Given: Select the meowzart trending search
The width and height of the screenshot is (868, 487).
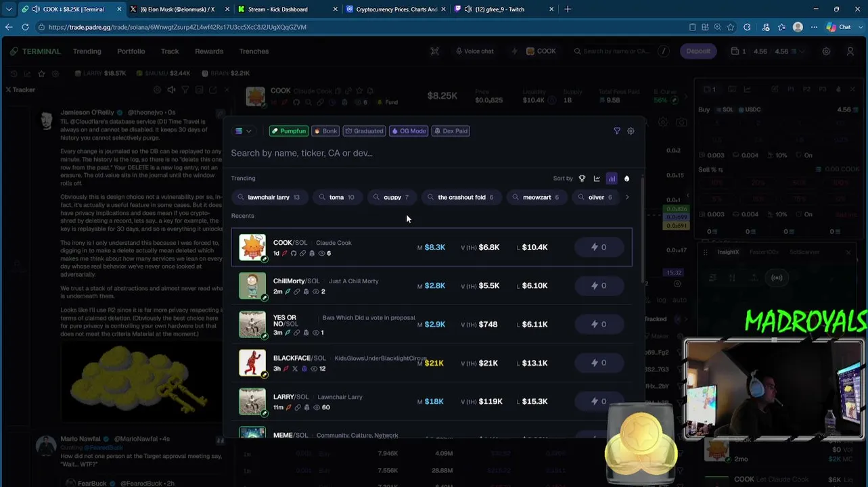Looking at the screenshot, I should 537,198.
